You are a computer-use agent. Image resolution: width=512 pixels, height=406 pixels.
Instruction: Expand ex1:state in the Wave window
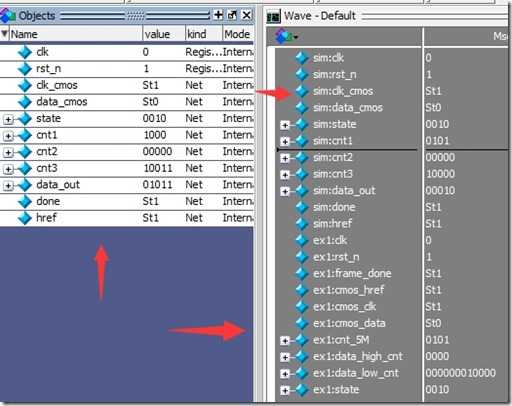click(x=285, y=390)
